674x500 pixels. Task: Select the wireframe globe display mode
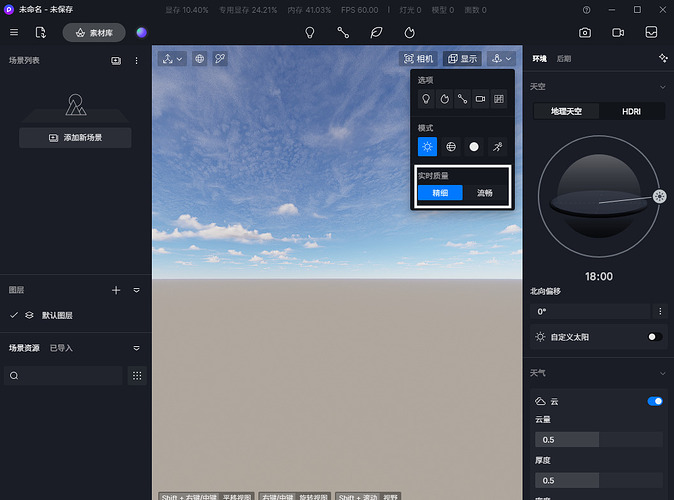(x=451, y=147)
